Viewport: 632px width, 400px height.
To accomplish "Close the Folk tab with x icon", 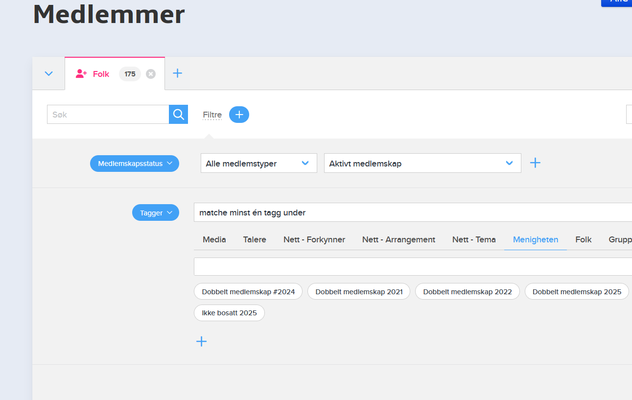I will click(x=151, y=74).
